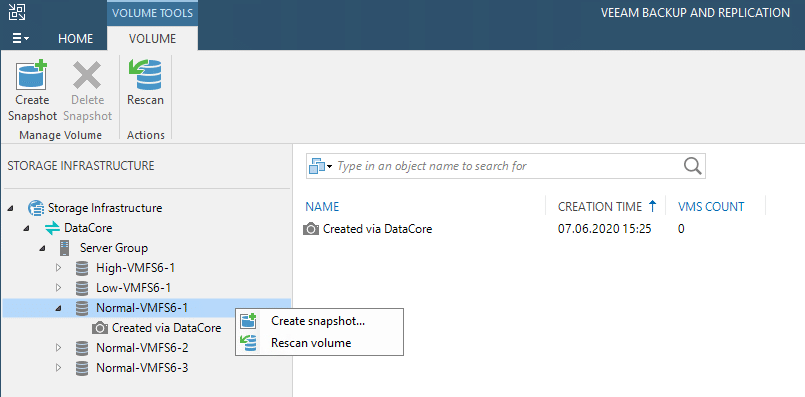Click the Rescan volume context menu icon

coord(248,343)
